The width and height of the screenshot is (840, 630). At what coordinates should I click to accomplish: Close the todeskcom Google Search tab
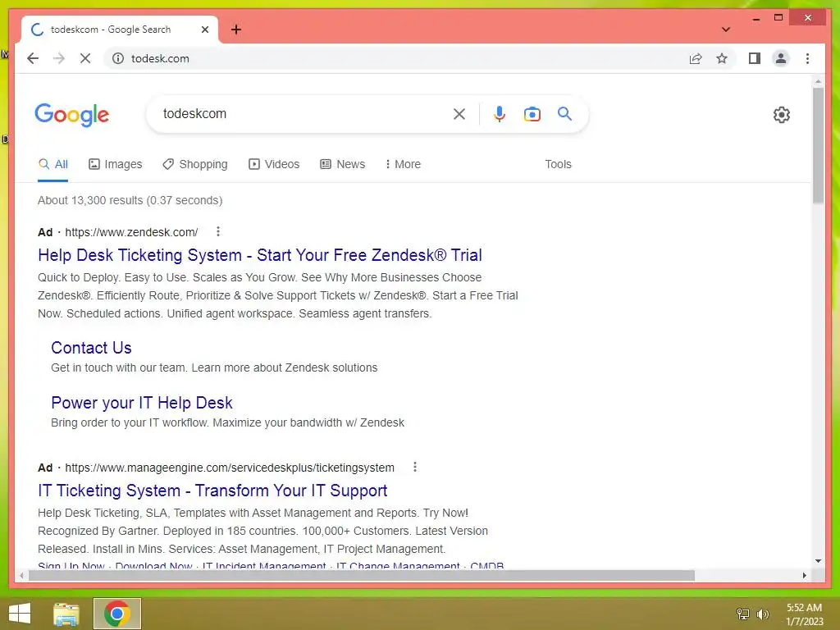[204, 30]
